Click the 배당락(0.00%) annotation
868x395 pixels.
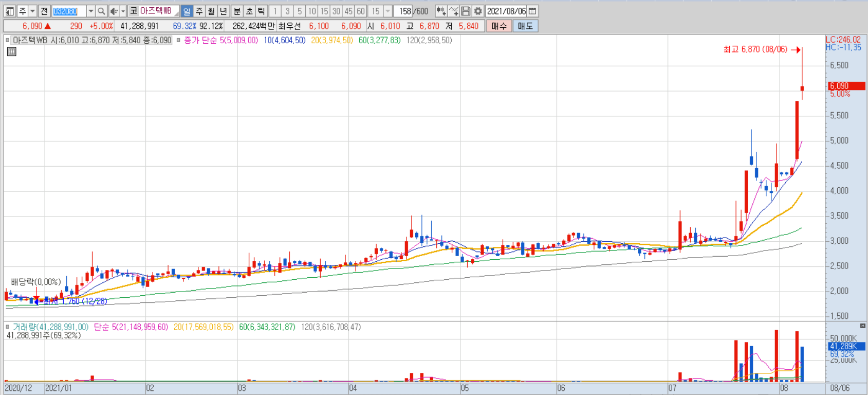[36, 282]
